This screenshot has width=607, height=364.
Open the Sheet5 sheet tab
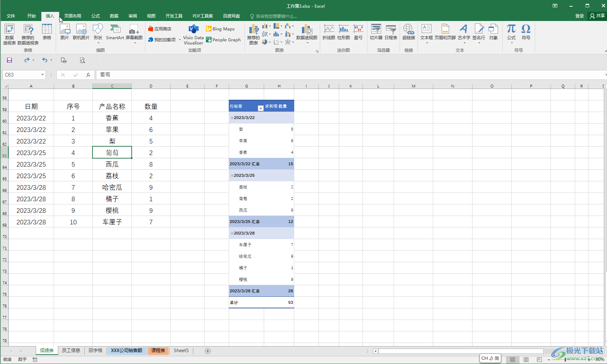click(181, 350)
